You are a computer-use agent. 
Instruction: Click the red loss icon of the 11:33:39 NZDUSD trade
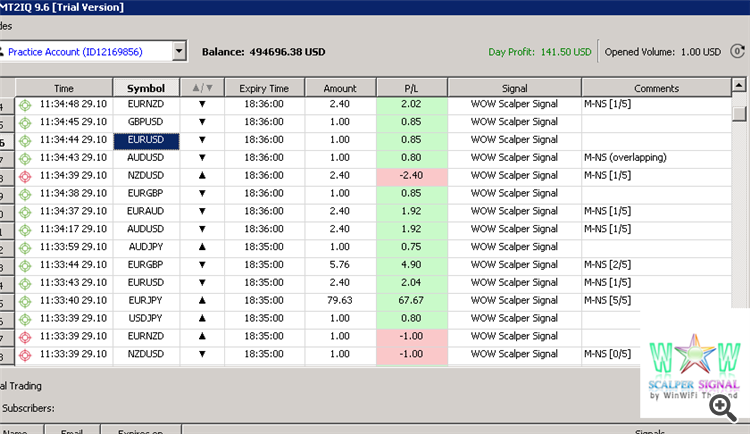(25, 355)
